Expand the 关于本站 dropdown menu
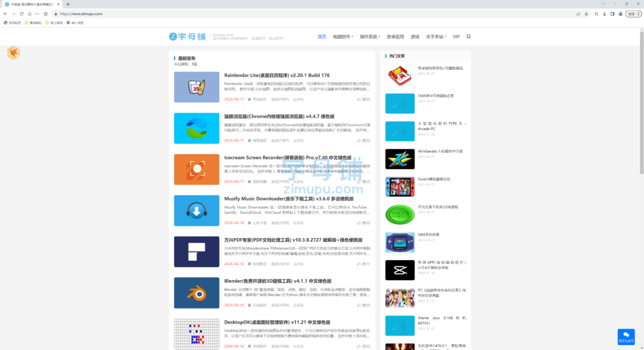Viewport: 644px width, 350px height. [436, 36]
